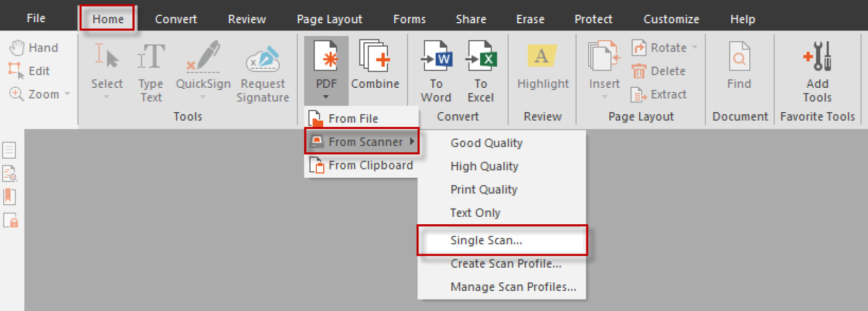Switch to the Convert tab
This screenshot has height=311, width=868.
tap(176, 19)
